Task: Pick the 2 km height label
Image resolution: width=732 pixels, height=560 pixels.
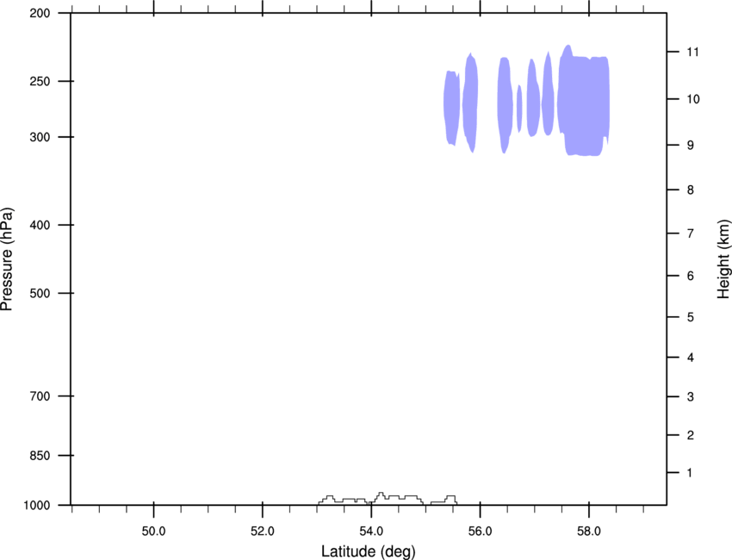Action: (691, 435)
